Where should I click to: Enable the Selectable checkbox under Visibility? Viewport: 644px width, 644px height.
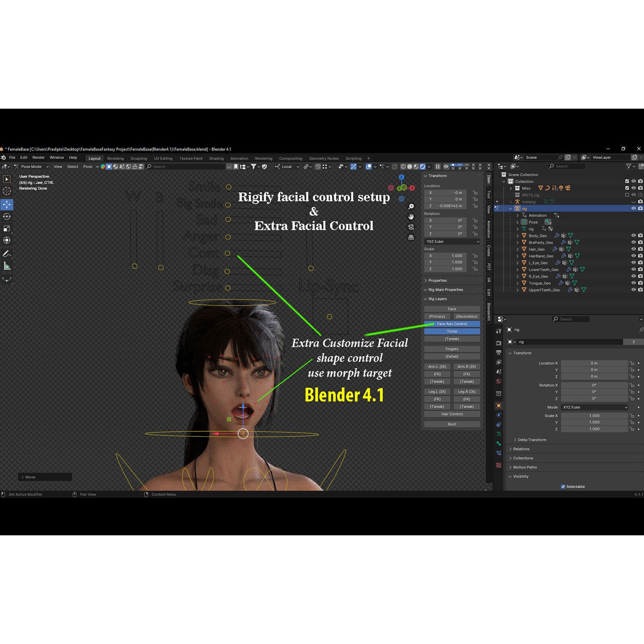tap(563, 486)
